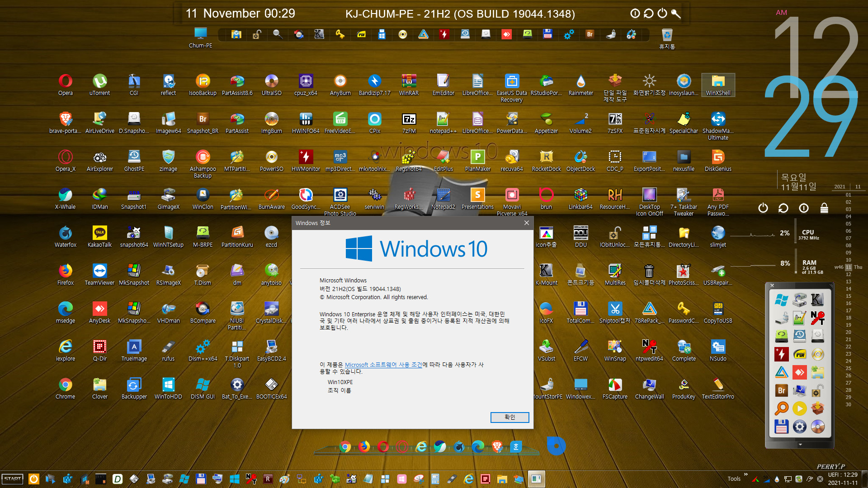Click the taskbar clock showing 12:29
This screenshot has width=868, height=488.
pos(843,479)
